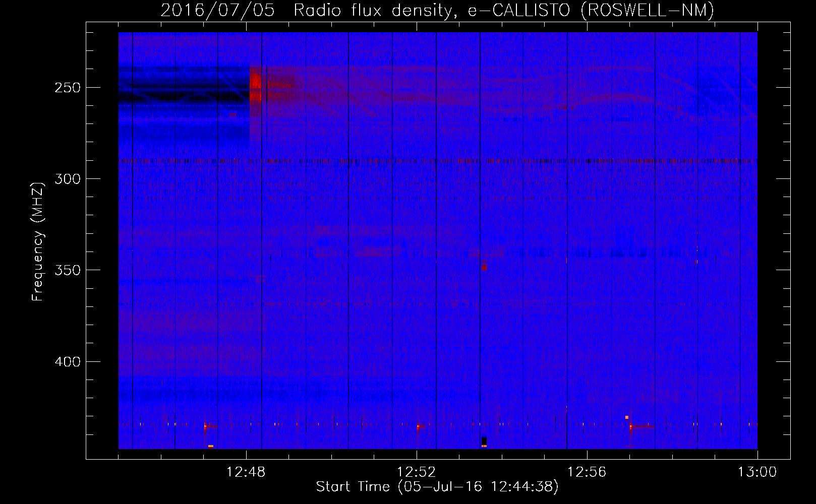Click the 250 frequency tick label
816x504 pixels.
68,87
